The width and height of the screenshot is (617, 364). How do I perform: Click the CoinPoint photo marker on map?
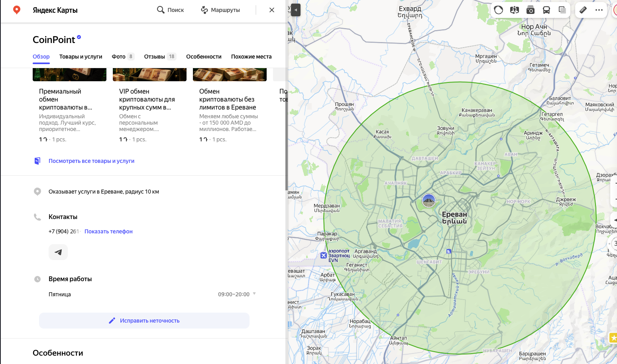(x=429, y=201)
